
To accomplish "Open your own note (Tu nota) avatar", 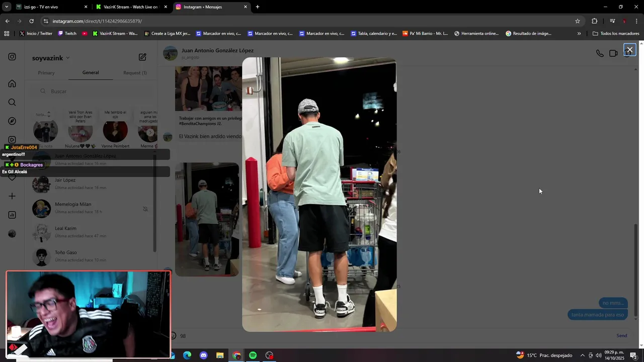I will click(45, 131).
